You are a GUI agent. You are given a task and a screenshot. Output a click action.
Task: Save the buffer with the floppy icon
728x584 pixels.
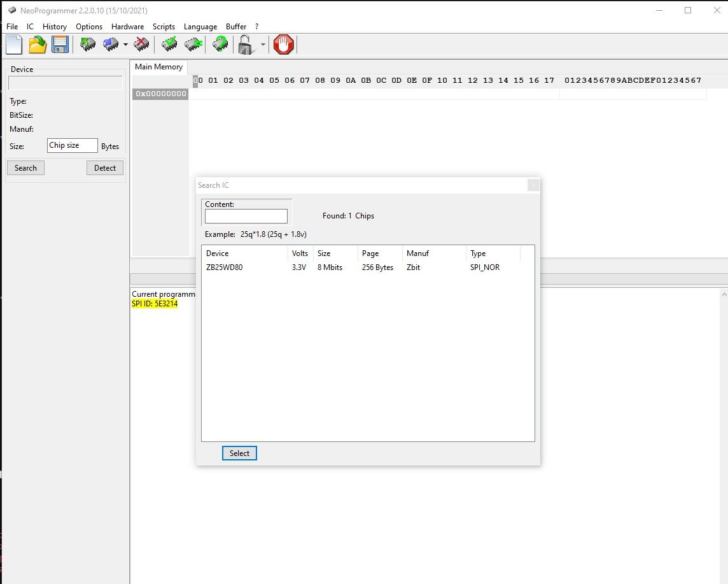[60, 45]
